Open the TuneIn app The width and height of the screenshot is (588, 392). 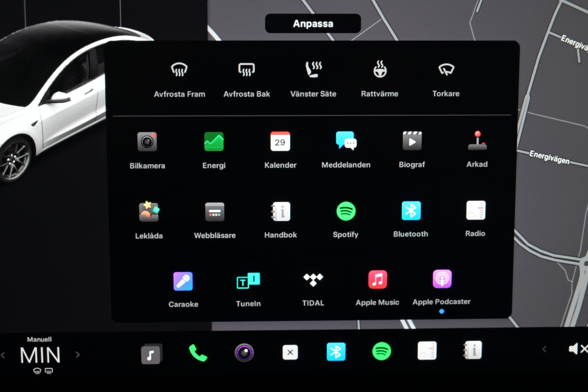248,289
